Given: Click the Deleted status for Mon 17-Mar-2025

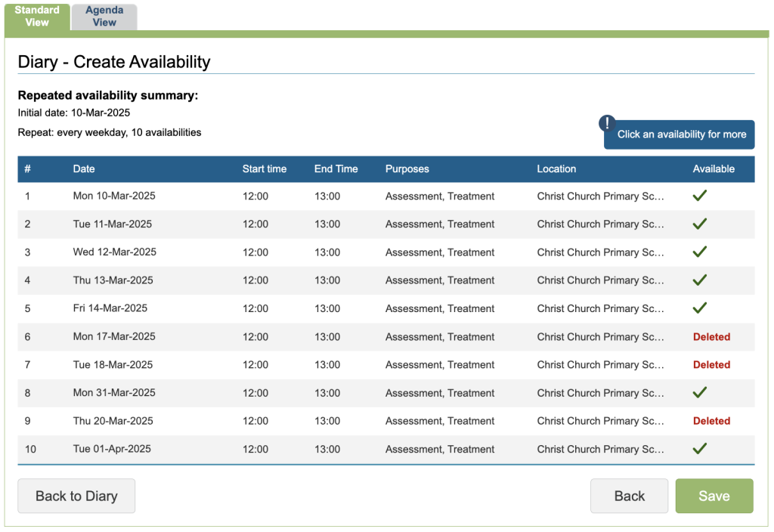Looking at the screenshot, I should click(x=711, y=337).
